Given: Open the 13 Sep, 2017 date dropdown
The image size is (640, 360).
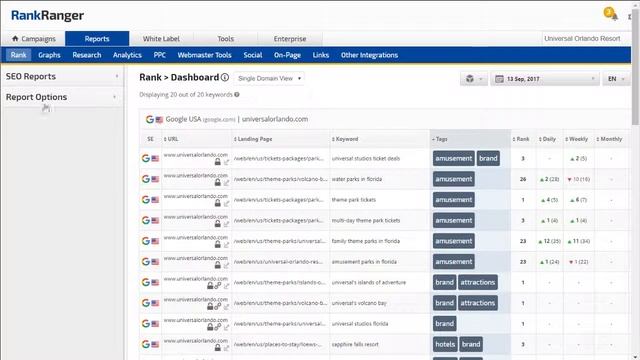Looking at the screenshot, I should pyautogui.click(x=545, y=79).
